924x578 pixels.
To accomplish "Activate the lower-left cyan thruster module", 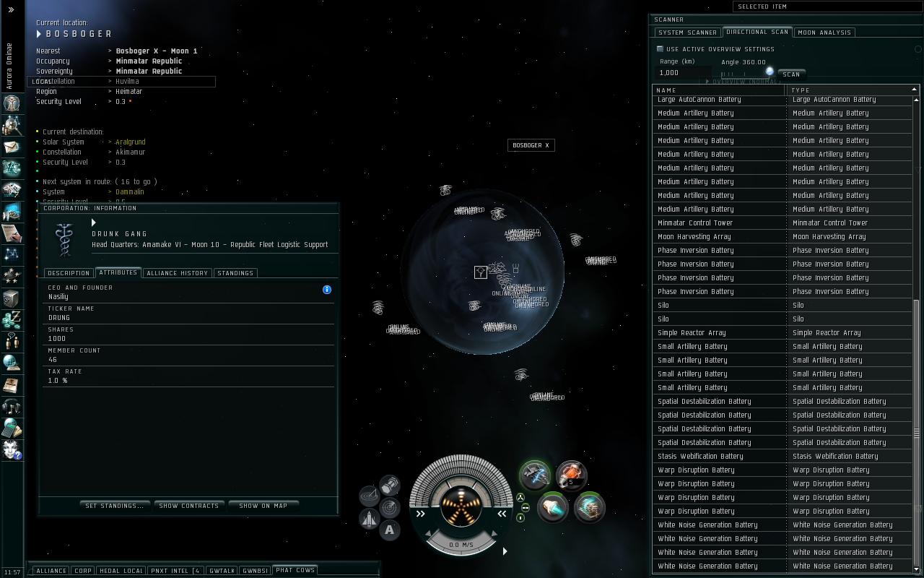I will 553,507.
